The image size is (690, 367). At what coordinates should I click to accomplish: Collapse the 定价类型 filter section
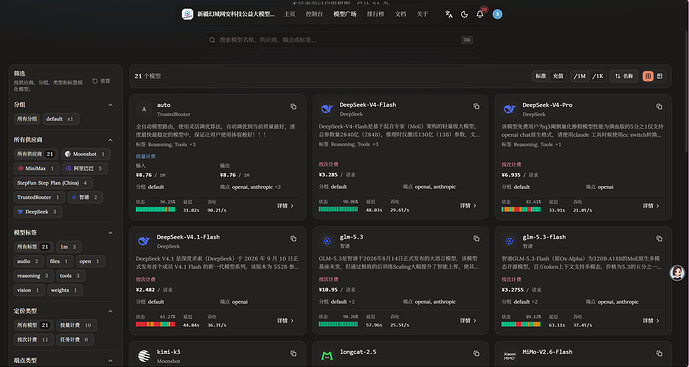pyautogui.click(x=110, y=311)
